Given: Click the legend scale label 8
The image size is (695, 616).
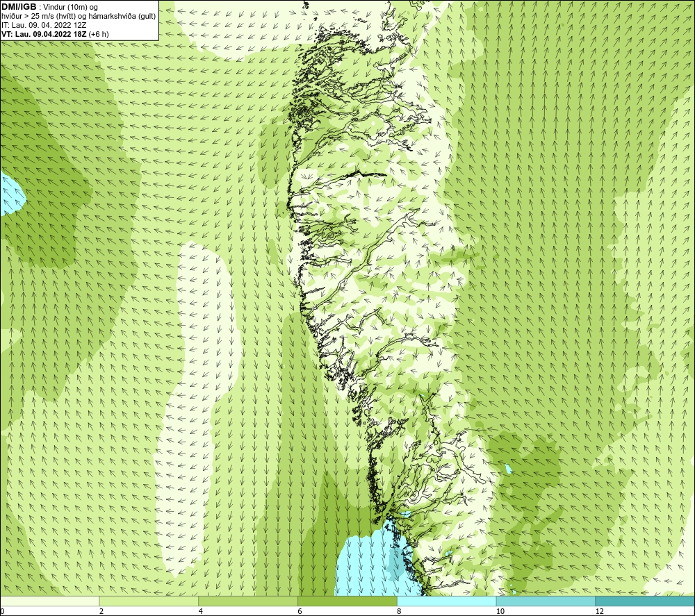Looking at the screenshot, I should pyautogui.click(x=399, y=611).
